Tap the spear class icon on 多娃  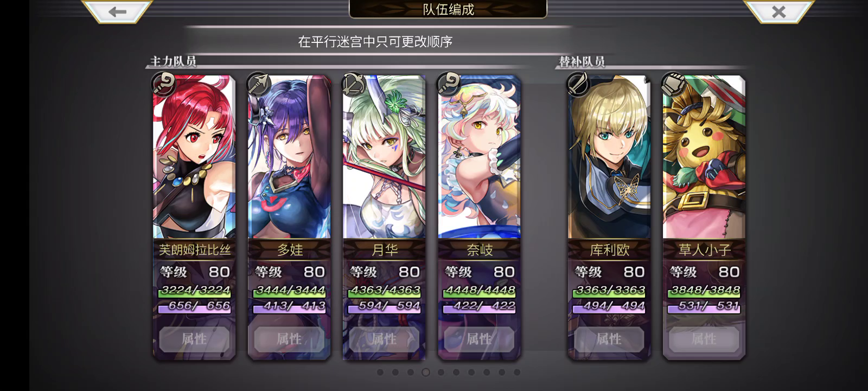[x=259, y=84]
